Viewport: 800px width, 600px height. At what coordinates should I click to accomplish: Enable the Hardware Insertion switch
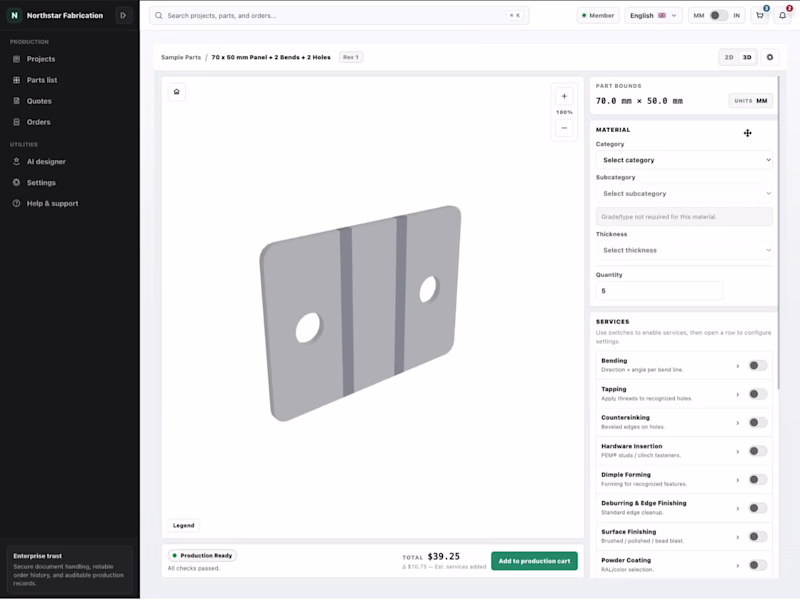pos(758,451)
